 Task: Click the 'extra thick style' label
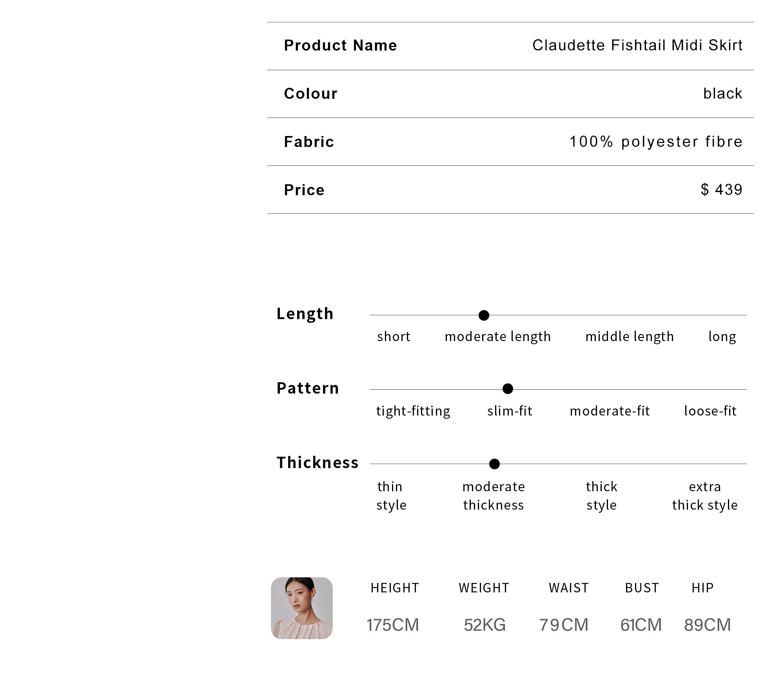705,496
